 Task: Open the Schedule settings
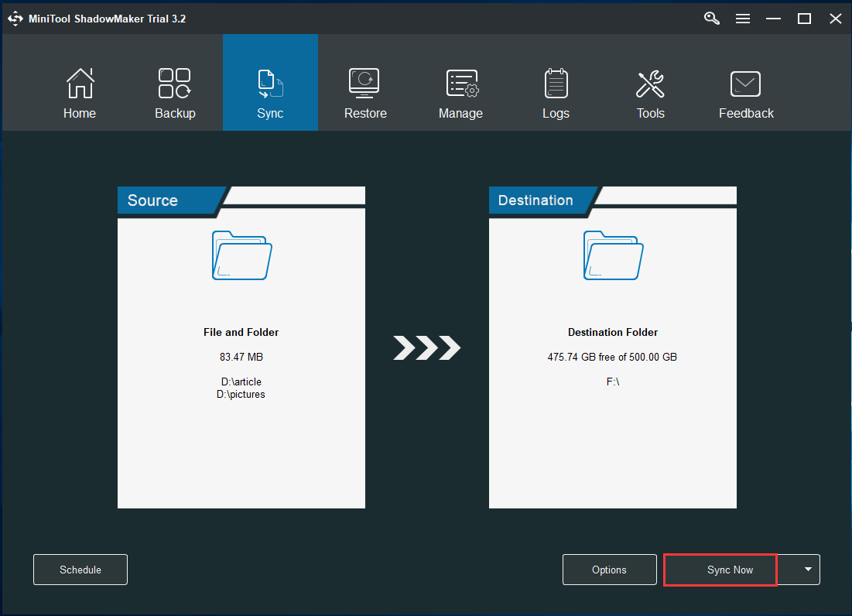coord(80,570)
